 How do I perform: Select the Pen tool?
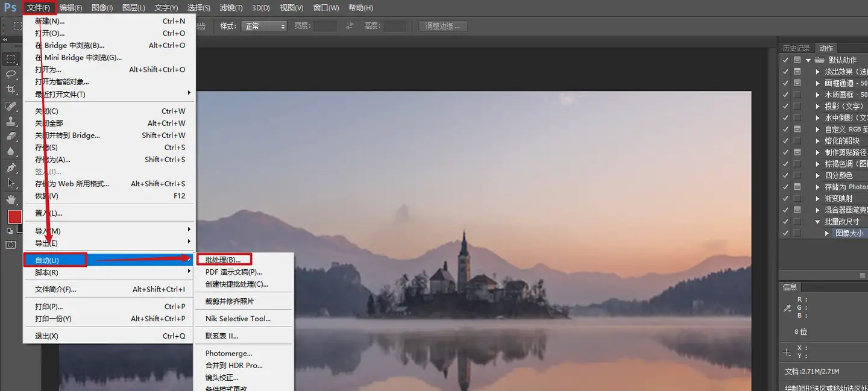pos(11,167)
